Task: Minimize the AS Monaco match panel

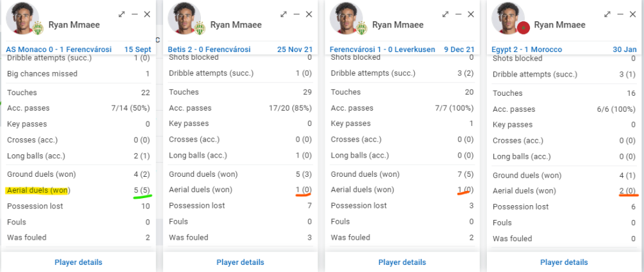Action: tap(135, 14)
